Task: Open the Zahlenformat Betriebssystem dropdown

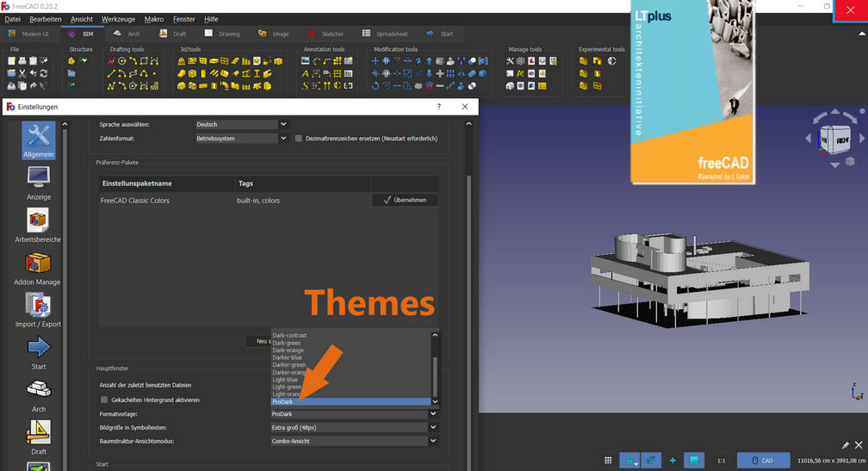Action: coord(241,139)
